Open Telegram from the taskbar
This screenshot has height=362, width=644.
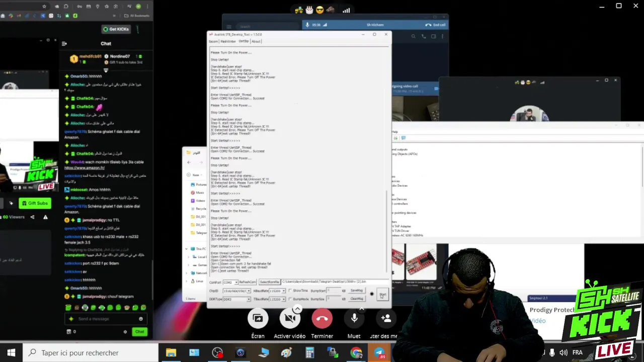[379, 352]
